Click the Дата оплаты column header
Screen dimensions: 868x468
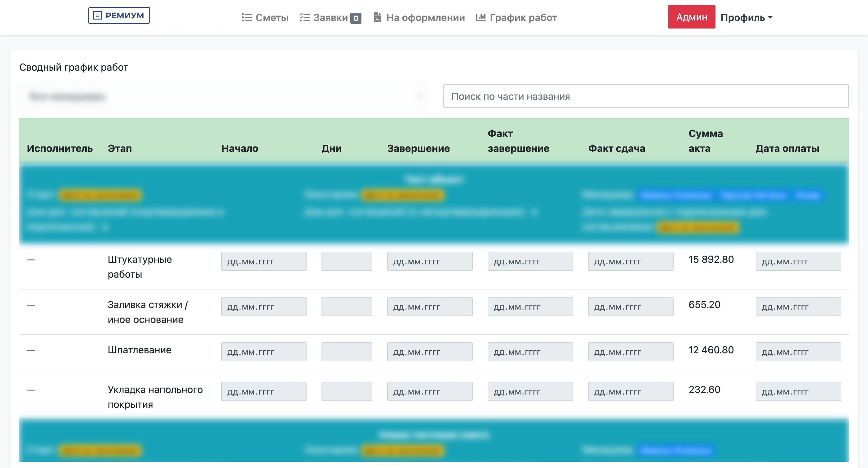point(787,148)
